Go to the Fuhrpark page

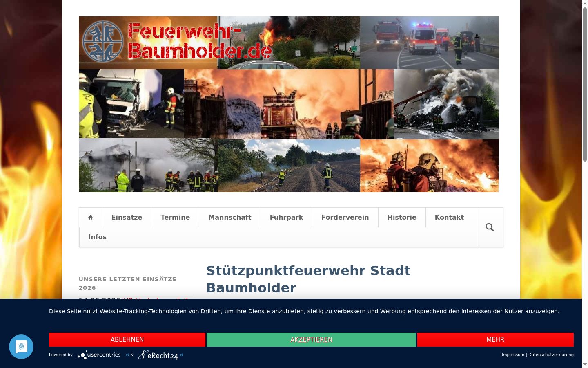click(x=286, y=218)
